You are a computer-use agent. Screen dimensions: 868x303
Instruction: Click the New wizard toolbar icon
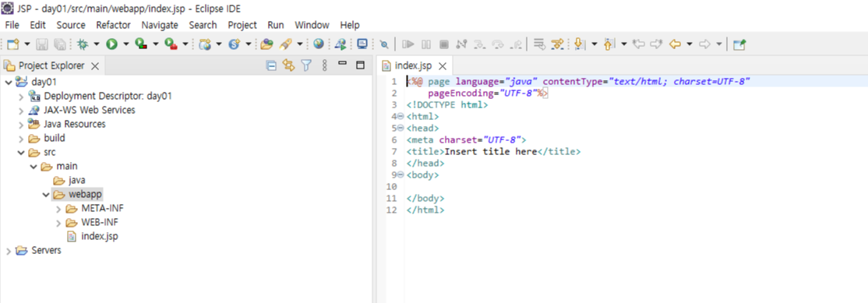(13, 44)
